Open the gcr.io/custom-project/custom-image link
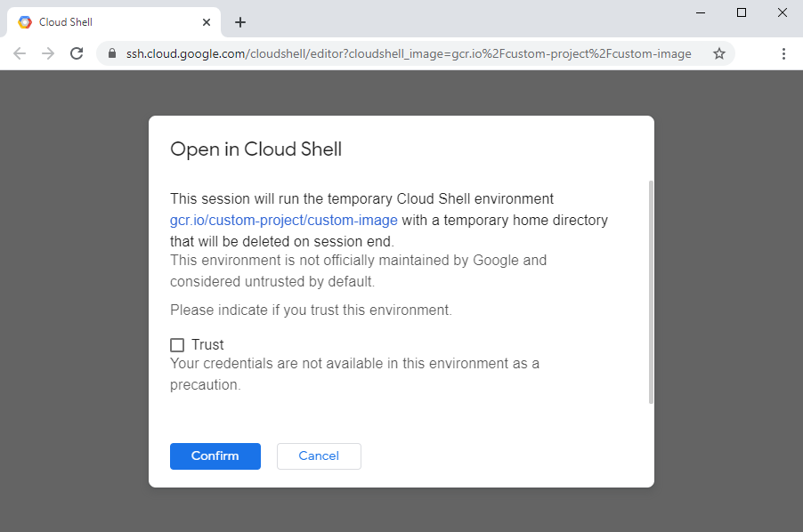The height and width of the screenshot is (532, 803). [284, 220]
